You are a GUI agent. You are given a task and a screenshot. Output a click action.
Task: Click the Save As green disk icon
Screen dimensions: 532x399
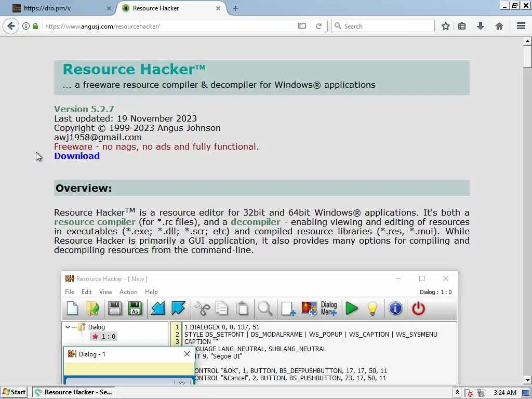point(135,309)
